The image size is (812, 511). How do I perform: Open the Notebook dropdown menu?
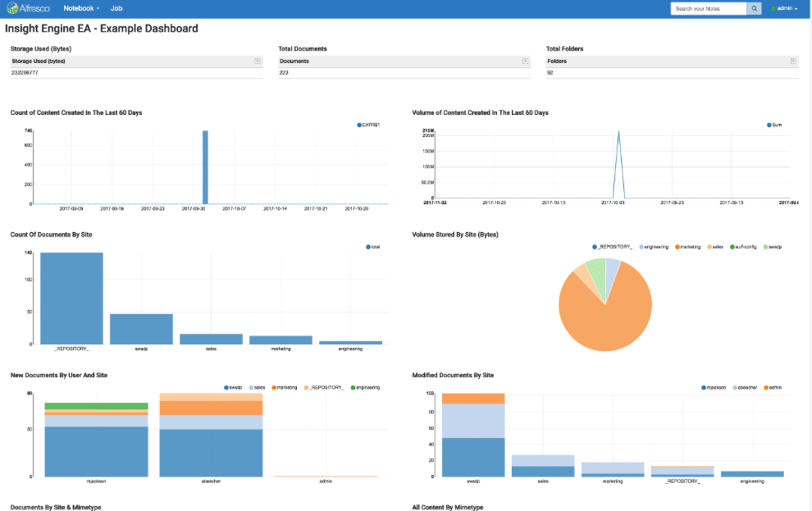tap(80, 8)
